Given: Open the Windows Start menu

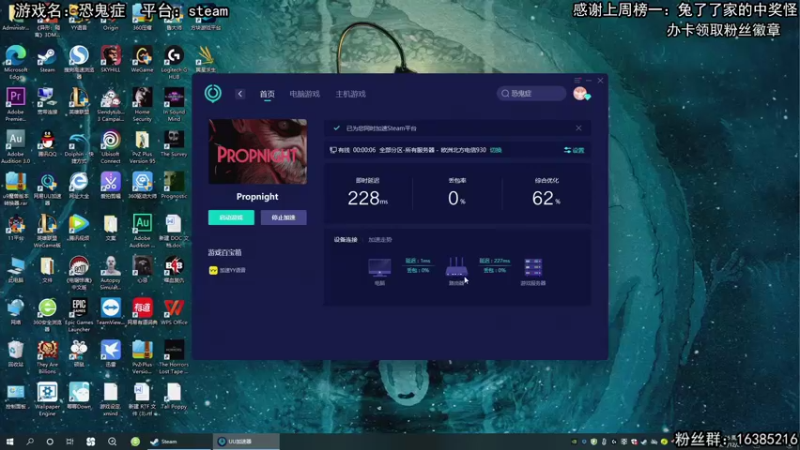Looking at the screenshot, I should 10,441.
